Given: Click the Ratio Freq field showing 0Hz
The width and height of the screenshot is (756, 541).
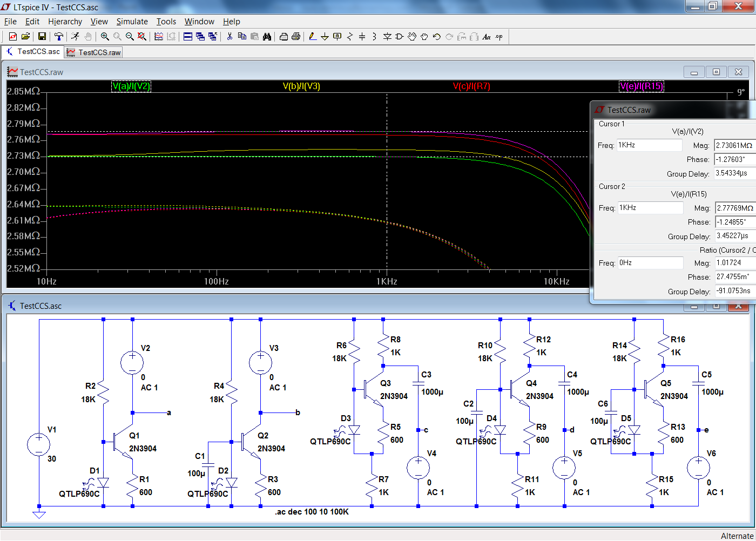Looking at the screenshot, I should tap(651, 263).
